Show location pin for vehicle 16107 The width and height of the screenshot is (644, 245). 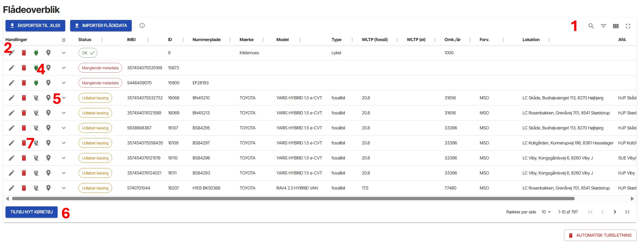click(48, 128)
